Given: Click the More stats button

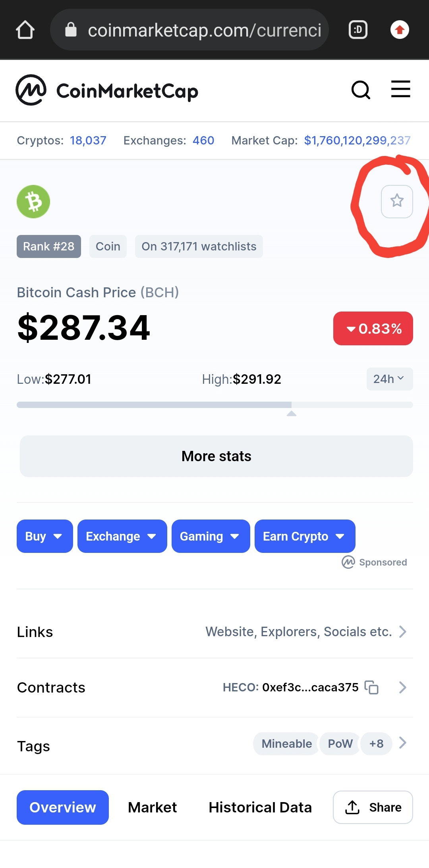Looking at the screenshot, I should [216, 456].
